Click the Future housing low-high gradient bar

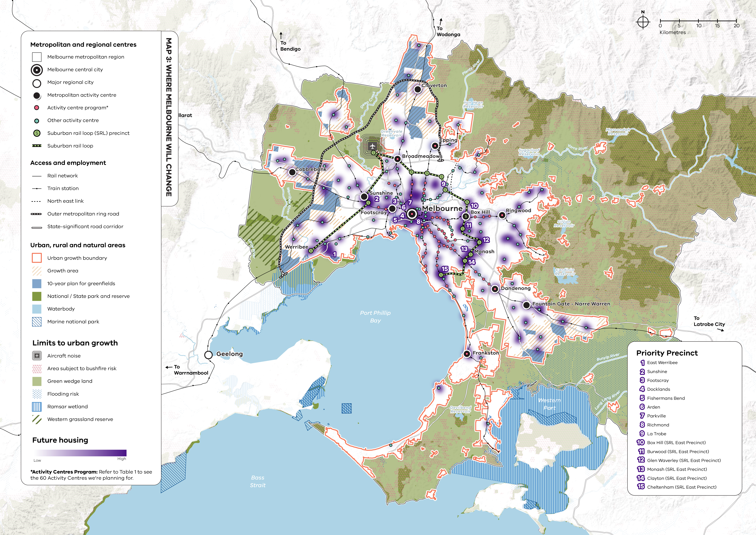80,453
